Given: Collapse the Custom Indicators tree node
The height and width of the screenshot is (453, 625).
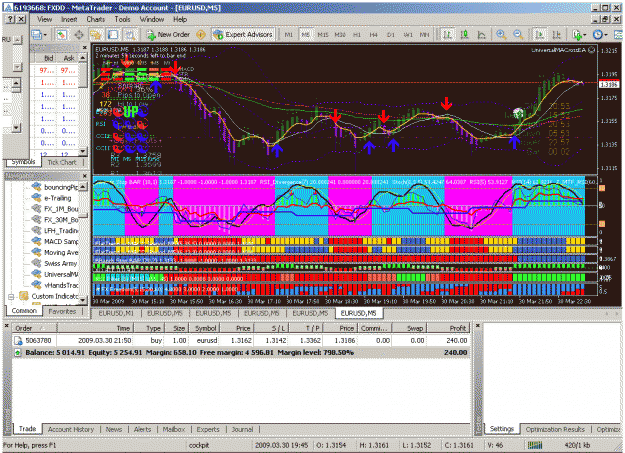Looking at the screenshot, I should [x=11, y=297].
